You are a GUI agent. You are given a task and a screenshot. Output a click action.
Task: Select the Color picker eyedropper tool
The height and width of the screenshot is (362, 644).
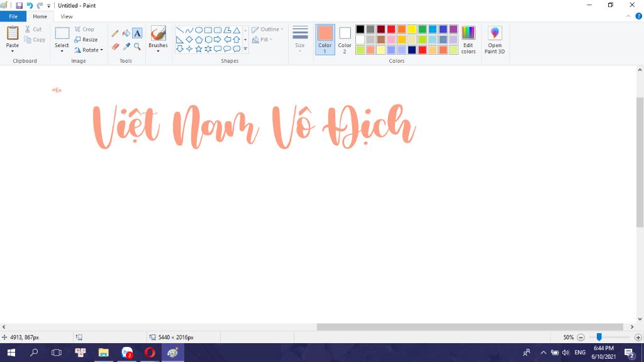(x=126, y=47)
